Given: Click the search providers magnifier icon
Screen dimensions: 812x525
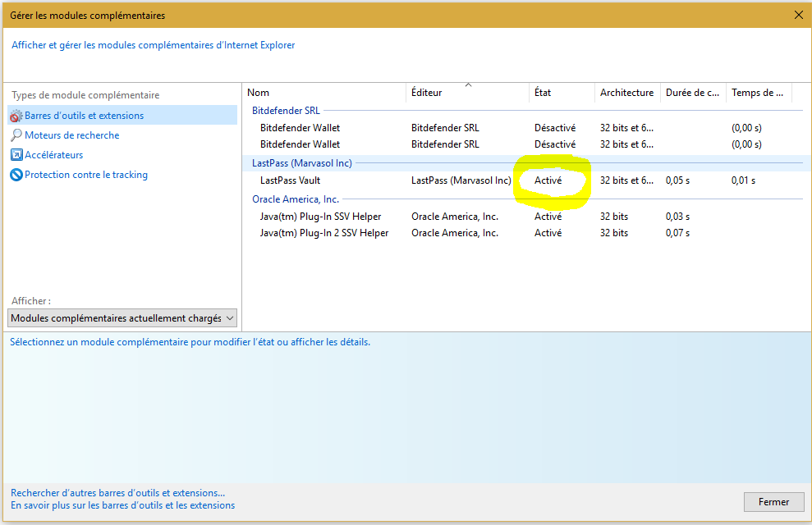Looking at the screenshot, I should click(16, 135).
